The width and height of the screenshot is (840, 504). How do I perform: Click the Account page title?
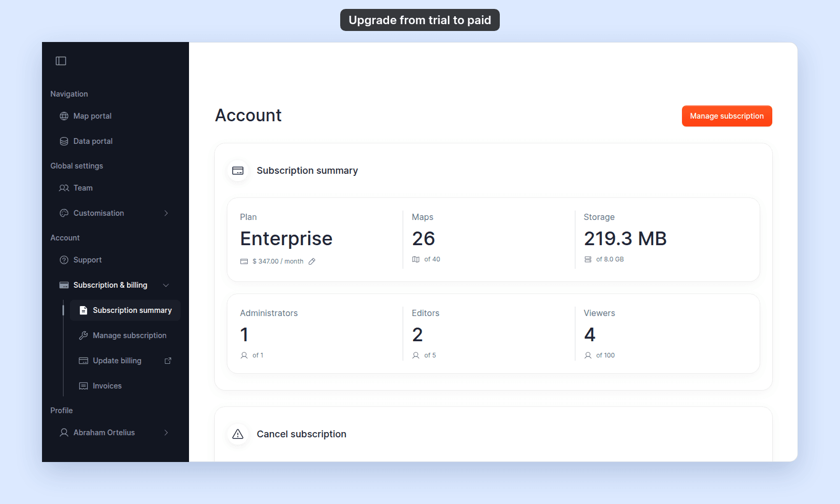[x=248, y=115]
